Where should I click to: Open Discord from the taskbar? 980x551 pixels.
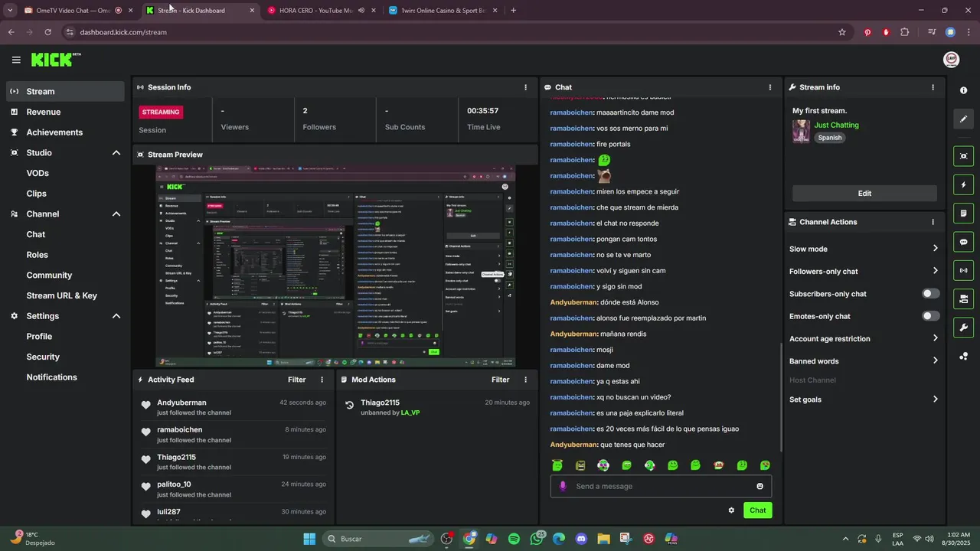pyautogui.click(x=581, y=539)
